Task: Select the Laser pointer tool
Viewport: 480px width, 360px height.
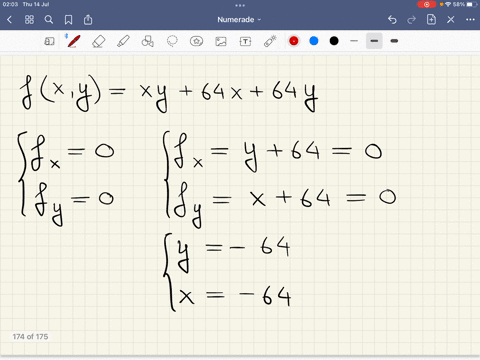Action: [270, 41]
